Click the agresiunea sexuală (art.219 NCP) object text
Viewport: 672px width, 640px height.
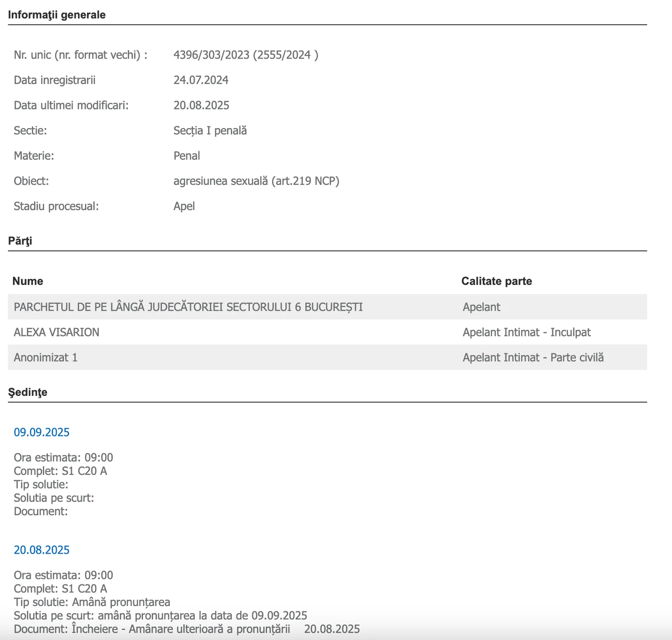click(x=256, y=181)
